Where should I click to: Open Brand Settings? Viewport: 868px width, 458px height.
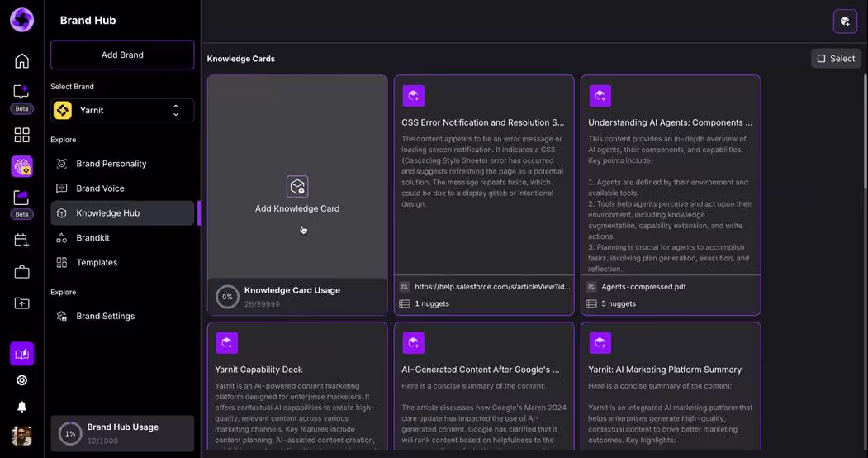pos(122,317)
